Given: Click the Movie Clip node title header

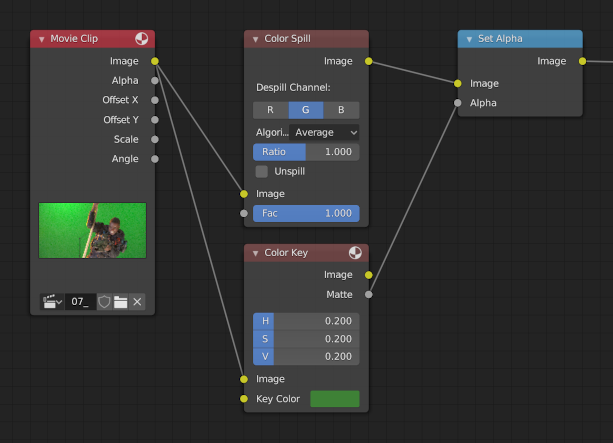Looking at the screenshot, I should click(x=85, y=39).
